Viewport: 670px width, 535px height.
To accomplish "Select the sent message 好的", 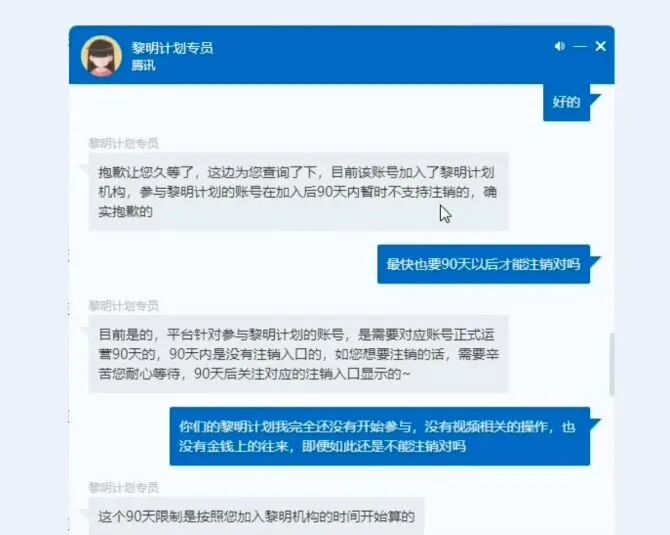I will click(x=566, y=102).
